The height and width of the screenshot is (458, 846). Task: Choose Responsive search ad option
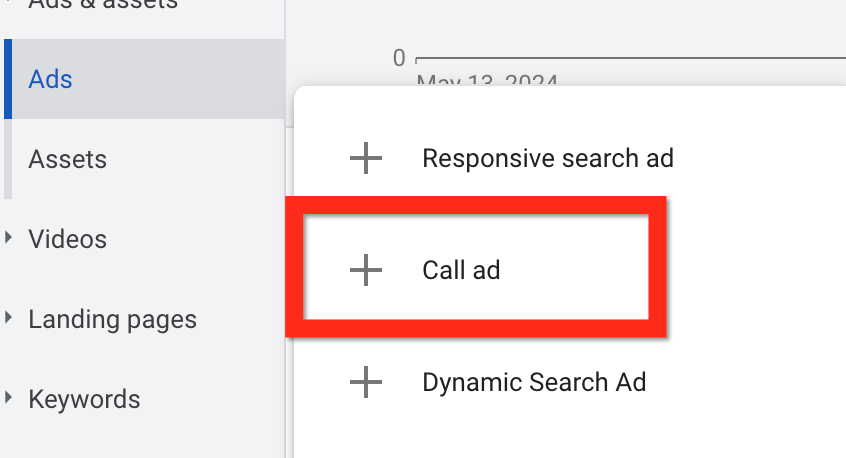coord(548,159)
